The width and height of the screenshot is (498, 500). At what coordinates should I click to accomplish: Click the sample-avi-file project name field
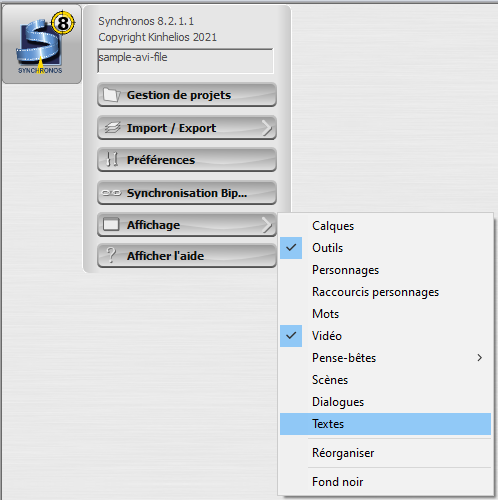click(185, 61)
